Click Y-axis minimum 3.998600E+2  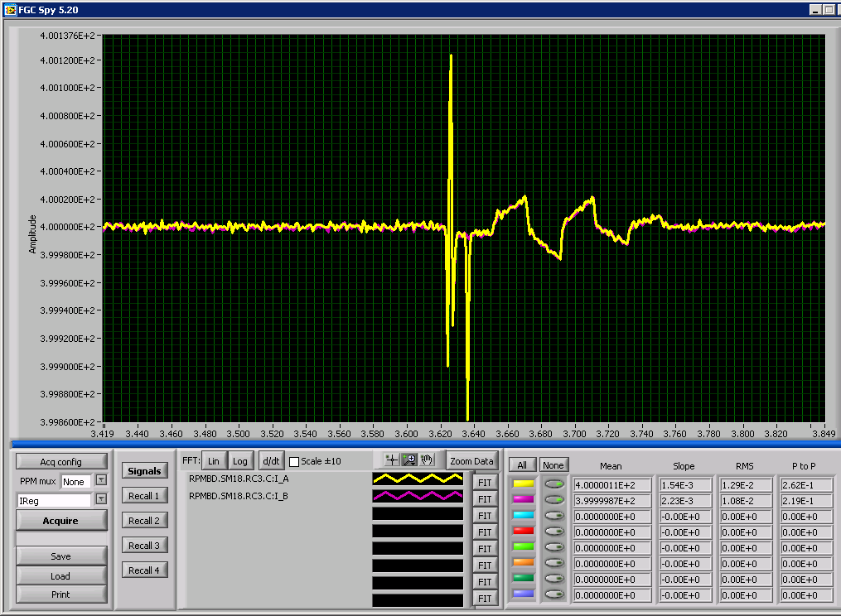tap(68, 422)
